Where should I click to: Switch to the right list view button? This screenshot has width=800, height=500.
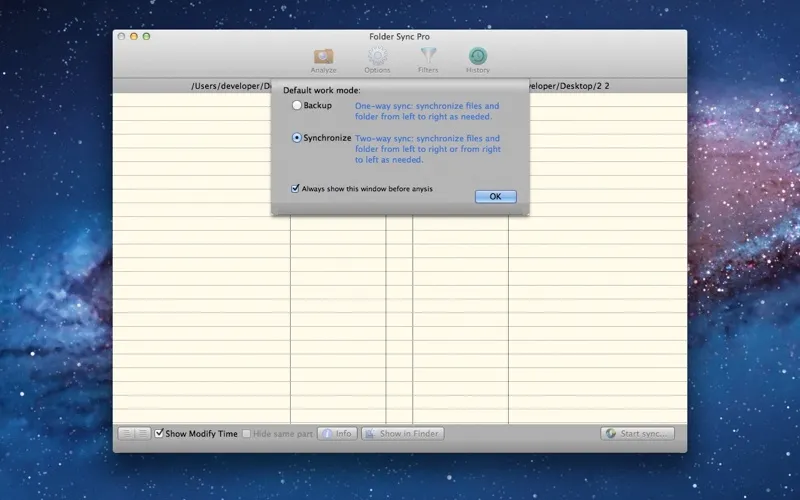[x=143, y=434]
